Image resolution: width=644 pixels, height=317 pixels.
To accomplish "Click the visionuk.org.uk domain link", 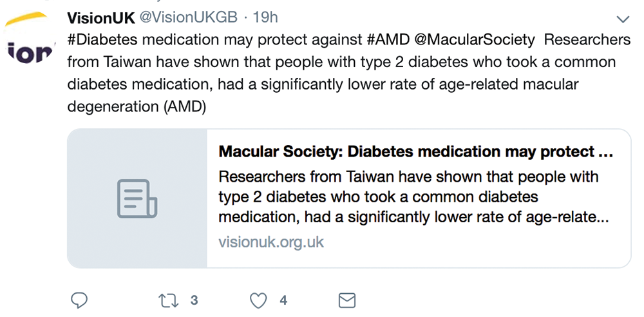I will pyautogui.click(x=271, y=242).
